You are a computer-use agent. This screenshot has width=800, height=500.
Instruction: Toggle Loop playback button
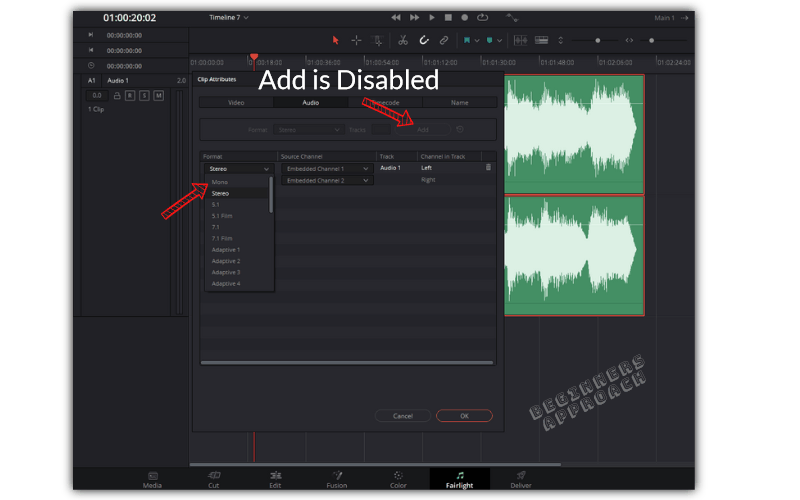pyautogui.click(x=482, y=17)
